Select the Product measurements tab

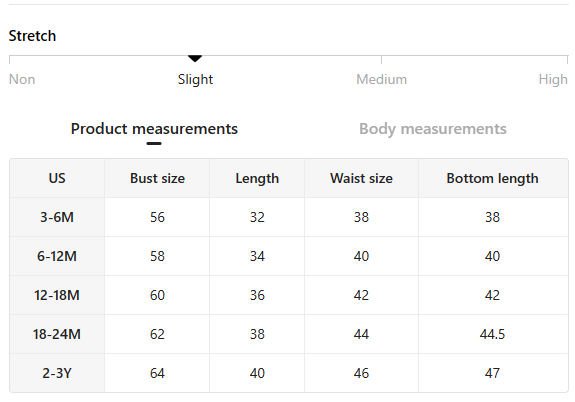[154, 129]
